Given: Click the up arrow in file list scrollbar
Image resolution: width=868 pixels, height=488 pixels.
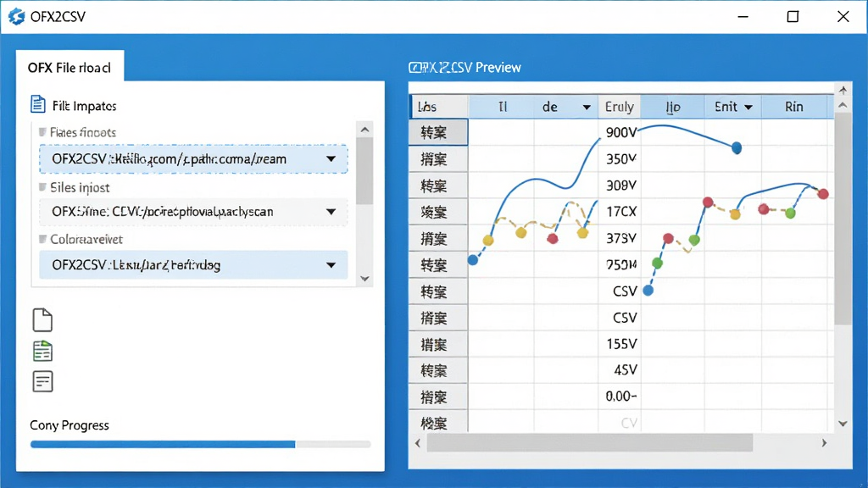Looking at the screenshot, I should click(x=364, y=130).
